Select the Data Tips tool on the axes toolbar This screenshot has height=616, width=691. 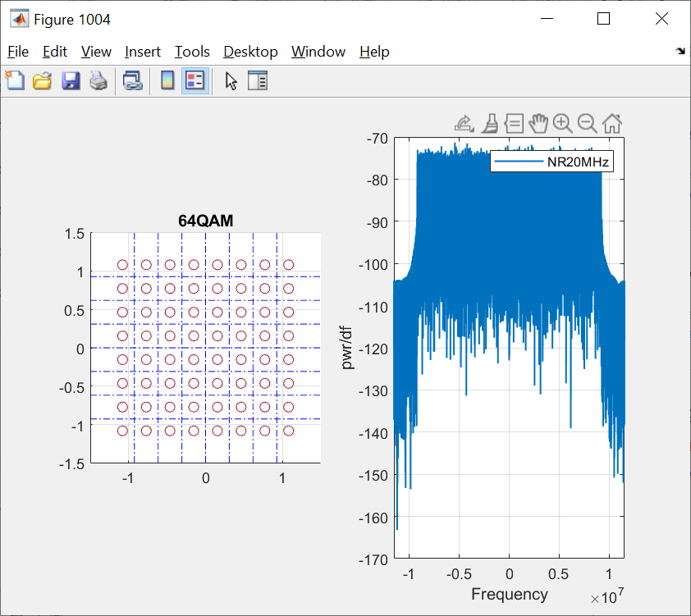coord(513,123)
